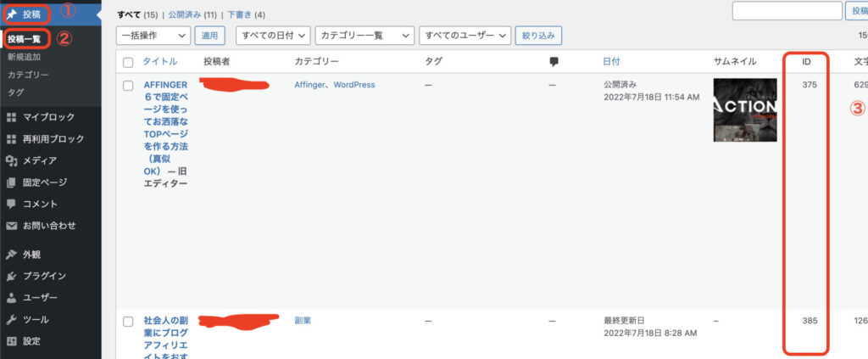This screenshot has height=359, width=868.
Task: Expand the すべての日付 date filter
Action: tap(272, 36)
